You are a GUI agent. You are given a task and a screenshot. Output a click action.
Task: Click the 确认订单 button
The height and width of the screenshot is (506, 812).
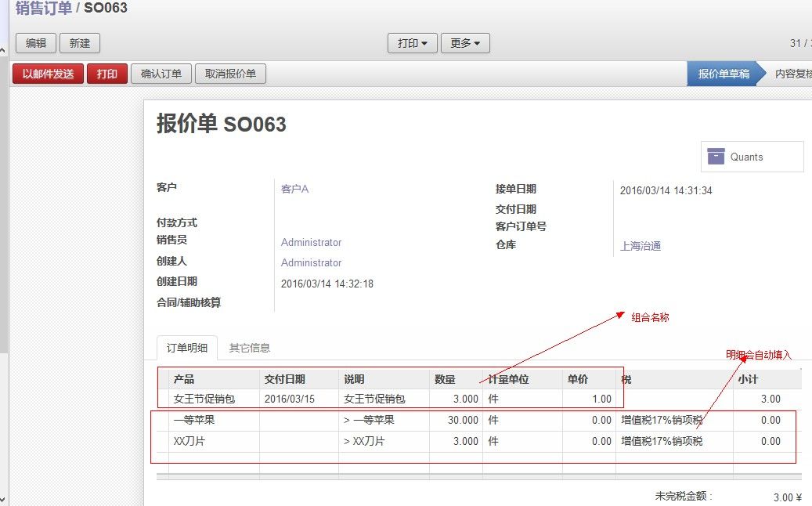pyautogui.click(x=161, y=74)
